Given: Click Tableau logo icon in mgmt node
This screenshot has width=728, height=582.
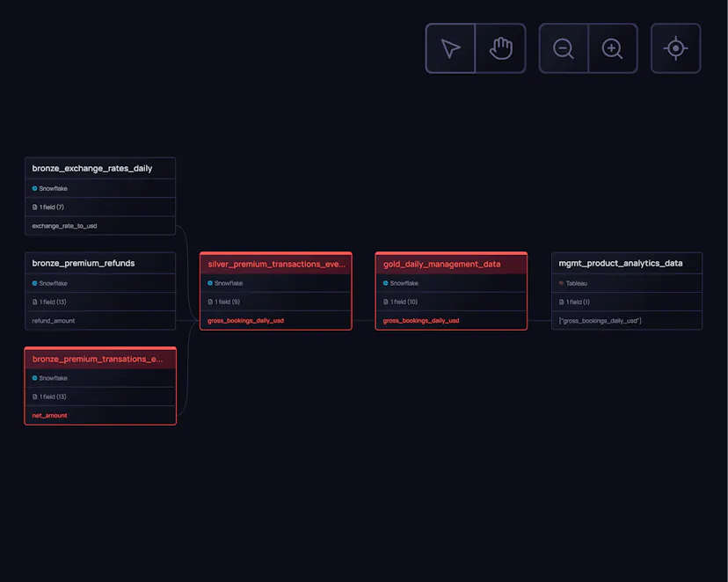Looking at the screenshot, I should (561, 283).
